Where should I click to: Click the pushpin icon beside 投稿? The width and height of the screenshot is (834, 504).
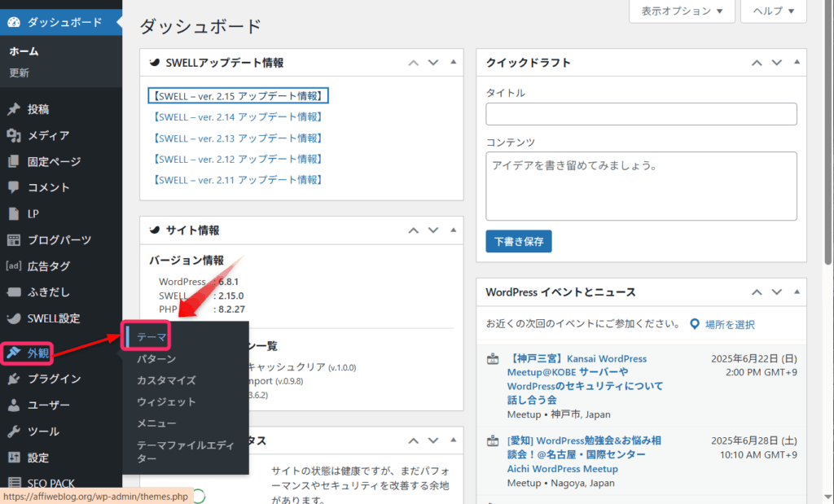point(14,109)
